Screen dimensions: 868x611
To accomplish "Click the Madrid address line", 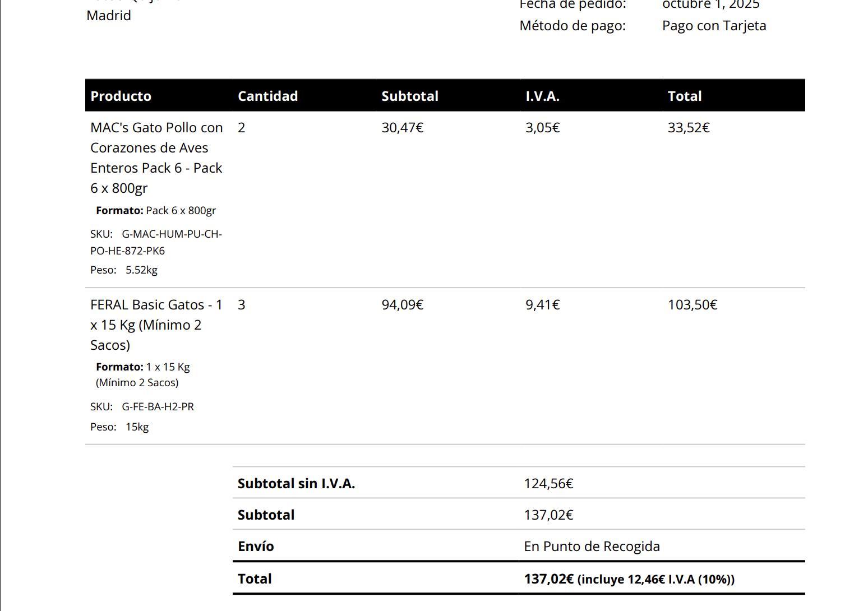I will [x=109, y=16].
